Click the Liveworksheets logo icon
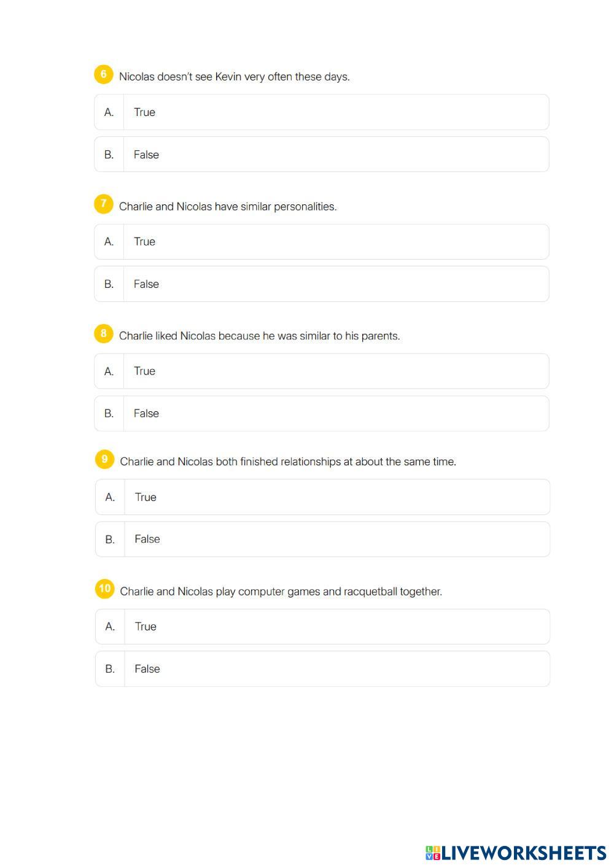Viewport: 614px width, 868px height. (x=433, y=853)
